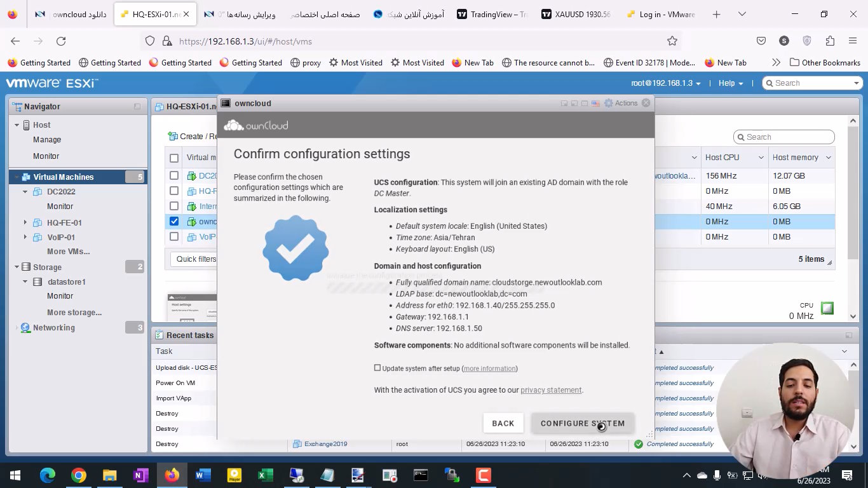Select Monitor under Host
868x488 pixels.
pyautogui.click(x=46, y=156)
